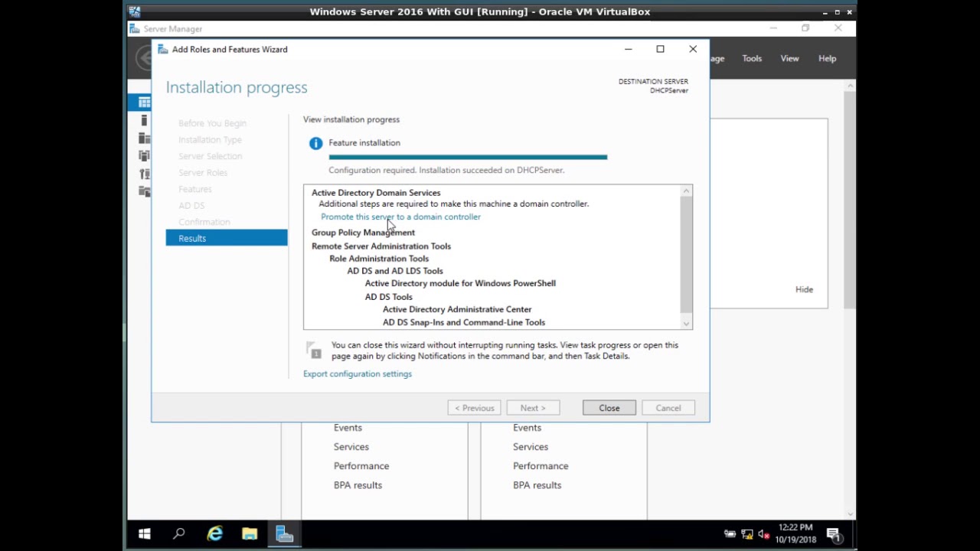Click the muted speaker tray icon
980x551 pixels.
763,534
